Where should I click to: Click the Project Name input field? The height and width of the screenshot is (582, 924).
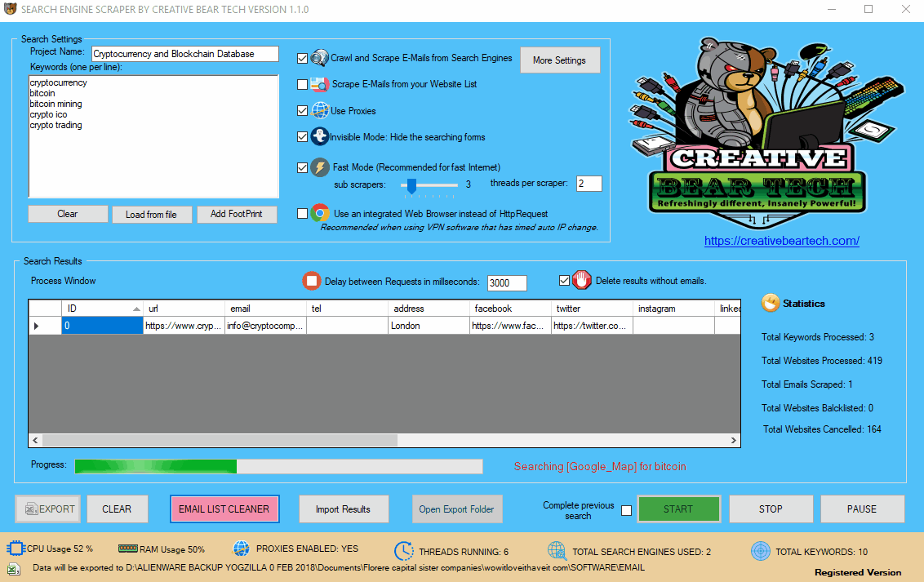point(185,54)
